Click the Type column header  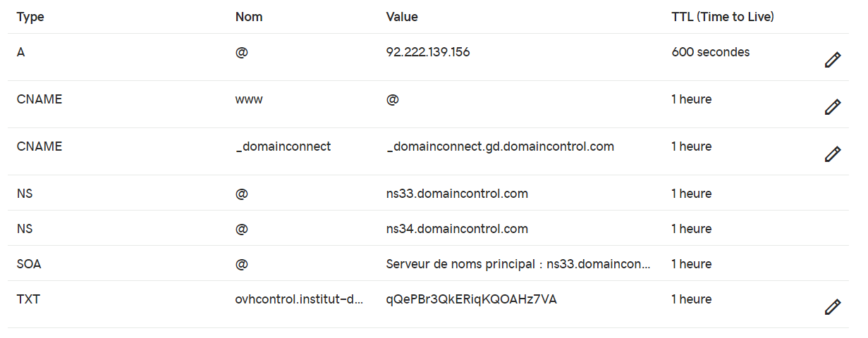pos(30,17)
